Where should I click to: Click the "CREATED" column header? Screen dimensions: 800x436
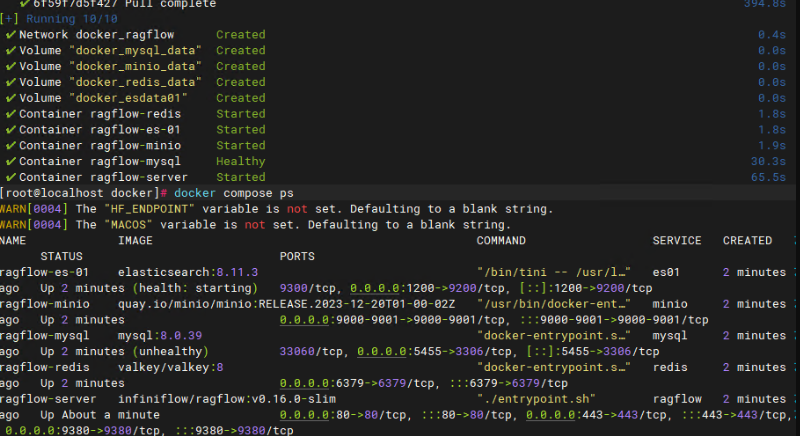[747, 240]
